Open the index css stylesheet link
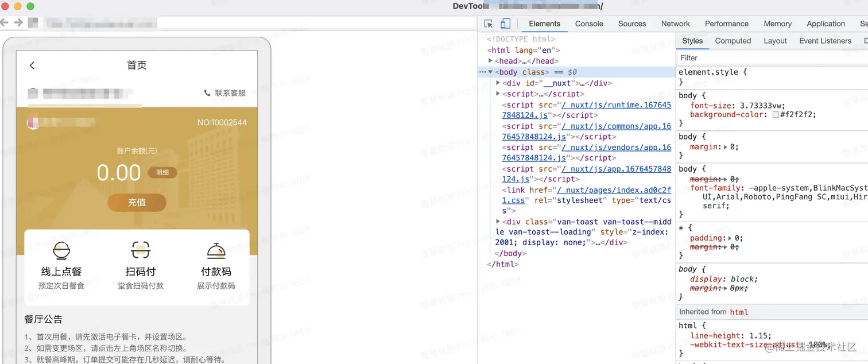868x364 pixels. [586, 195]
